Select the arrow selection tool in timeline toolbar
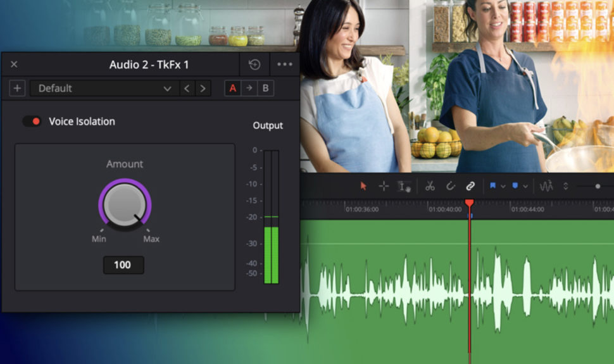Screen dimensions: 614x364 tap(363, 186)
